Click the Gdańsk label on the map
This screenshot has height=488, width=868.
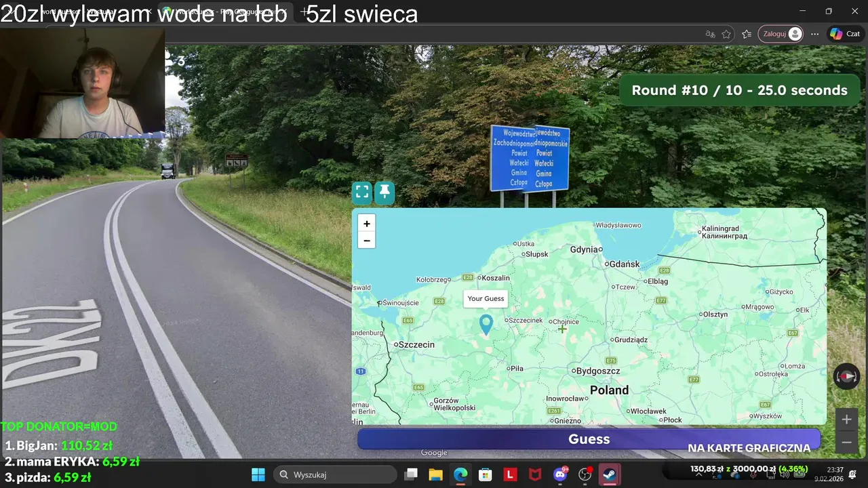(x=625, y=264)
